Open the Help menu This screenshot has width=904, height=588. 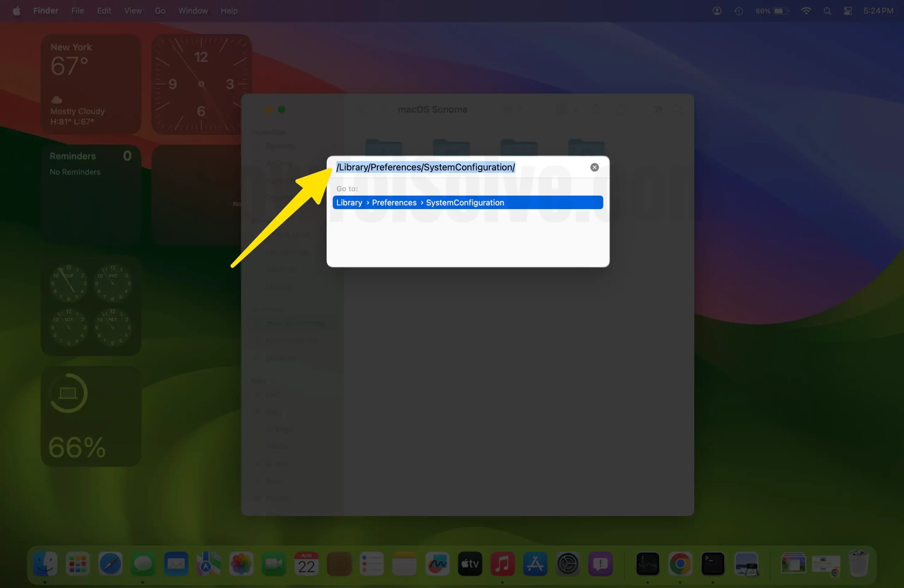[x=229, y=11]
